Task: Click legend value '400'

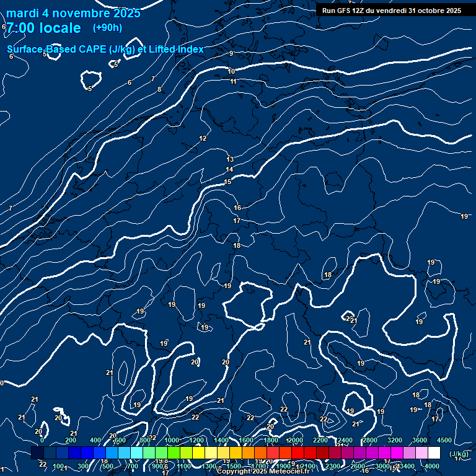Action: [x=95, y=440]
